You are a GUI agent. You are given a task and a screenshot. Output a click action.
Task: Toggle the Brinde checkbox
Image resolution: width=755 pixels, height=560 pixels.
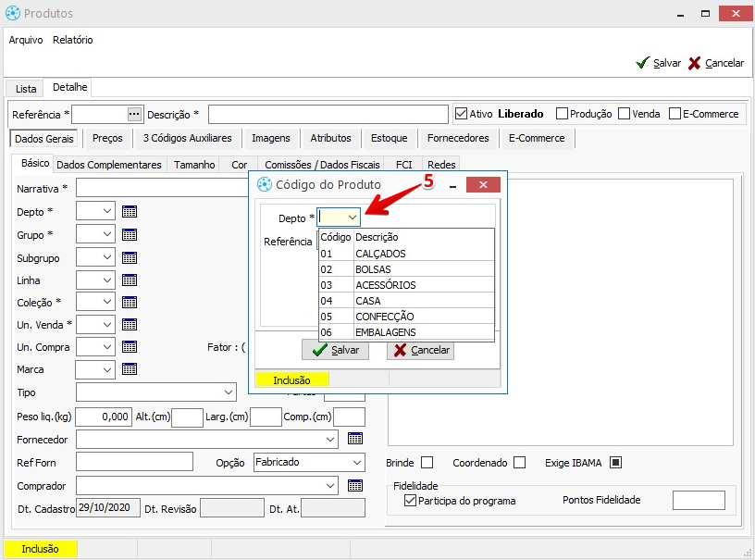tap(427, 462)
